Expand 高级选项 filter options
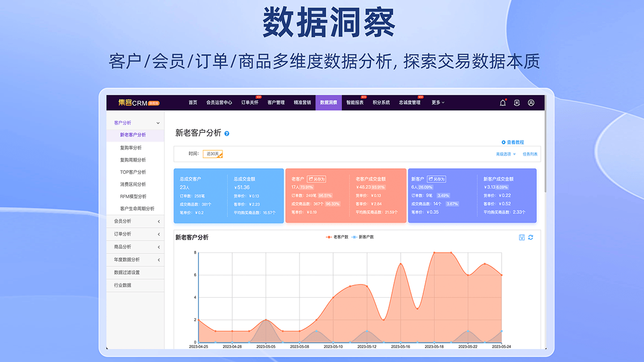The image size is (644, 362). (x=505, y=154)
